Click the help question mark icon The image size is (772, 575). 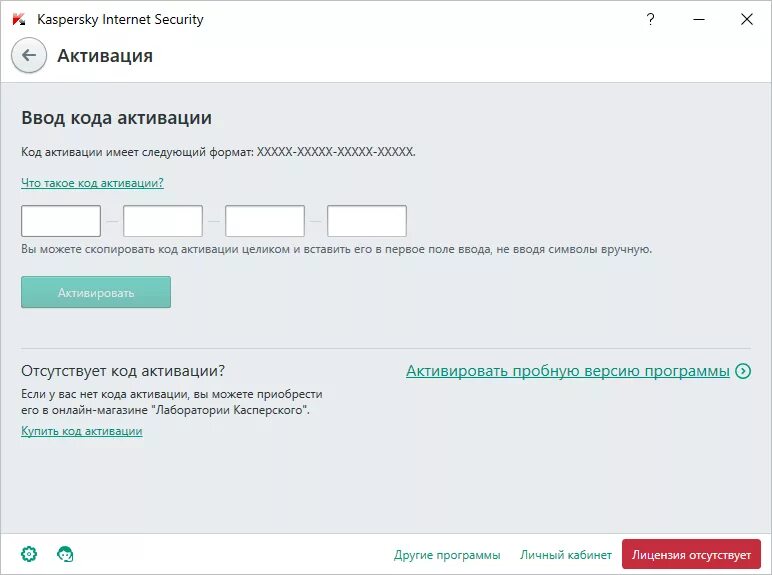[650, 19]
